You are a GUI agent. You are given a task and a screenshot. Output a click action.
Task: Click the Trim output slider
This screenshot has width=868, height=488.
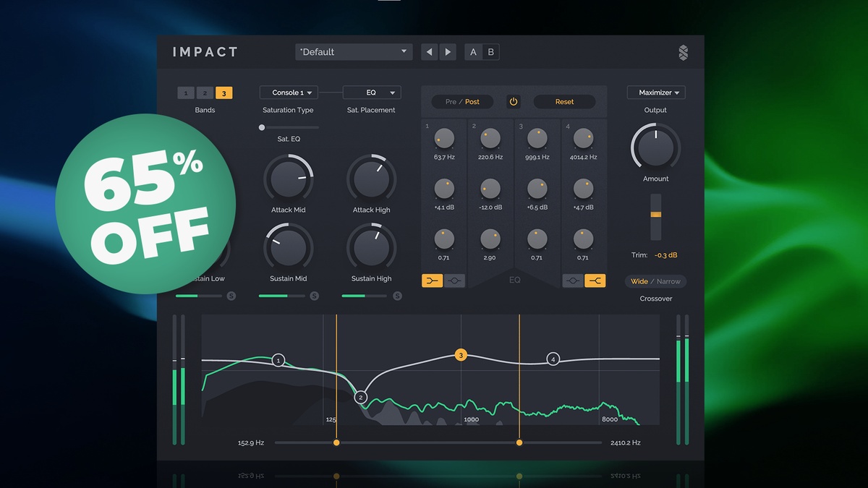[655, 217]
